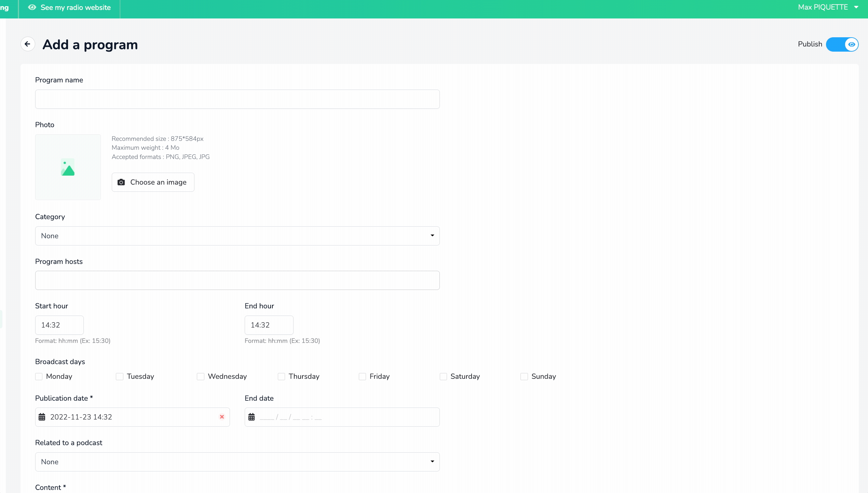Viewport: 868px width, 493px height.
Task: Select the Friday checkbox
Action: [x=362, y=376]
